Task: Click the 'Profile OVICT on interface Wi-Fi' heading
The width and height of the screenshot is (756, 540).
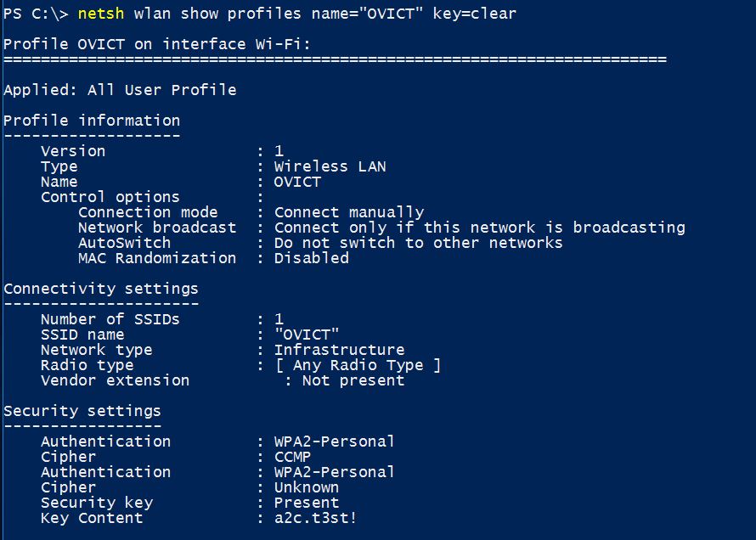Action: point(156,44)
